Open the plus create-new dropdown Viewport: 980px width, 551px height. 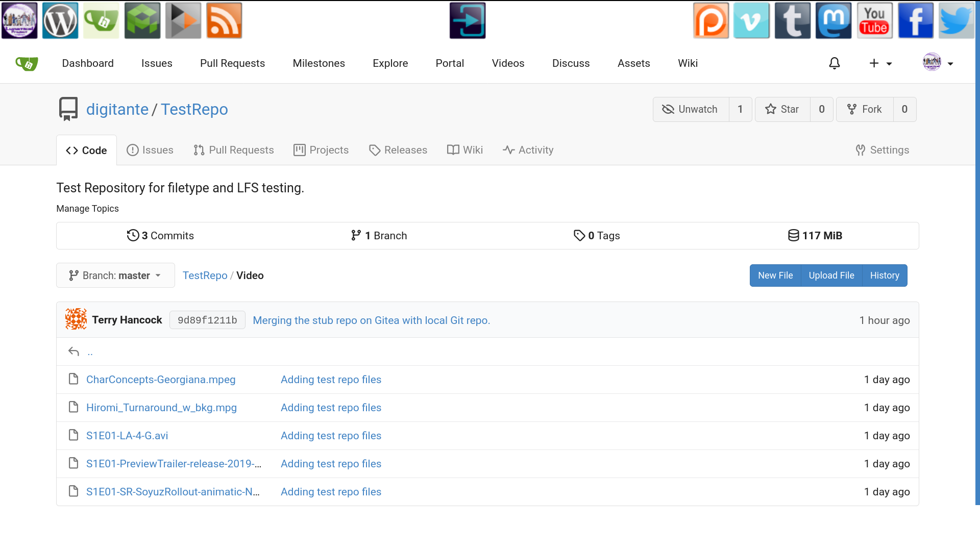[x=880, y=63]
